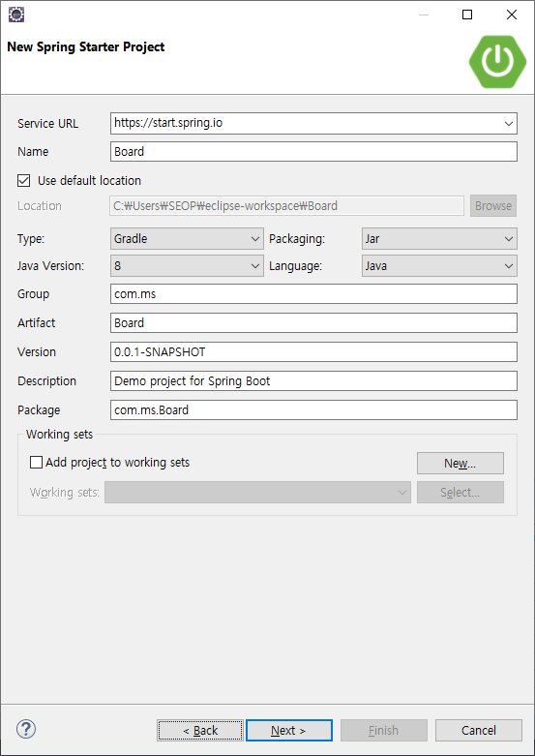Click the Version field 0.0.1-SNAPSHOT
The image size is (535, 756).
click(313, 352)
